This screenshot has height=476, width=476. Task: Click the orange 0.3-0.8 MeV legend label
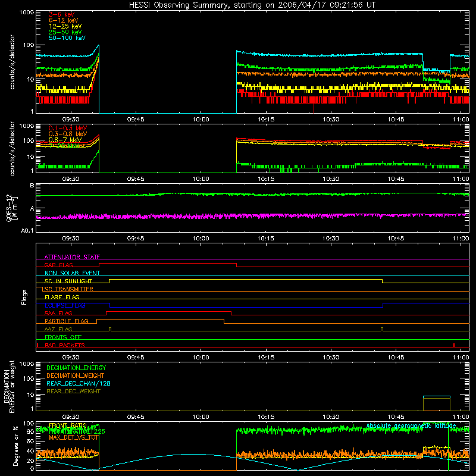68,134
